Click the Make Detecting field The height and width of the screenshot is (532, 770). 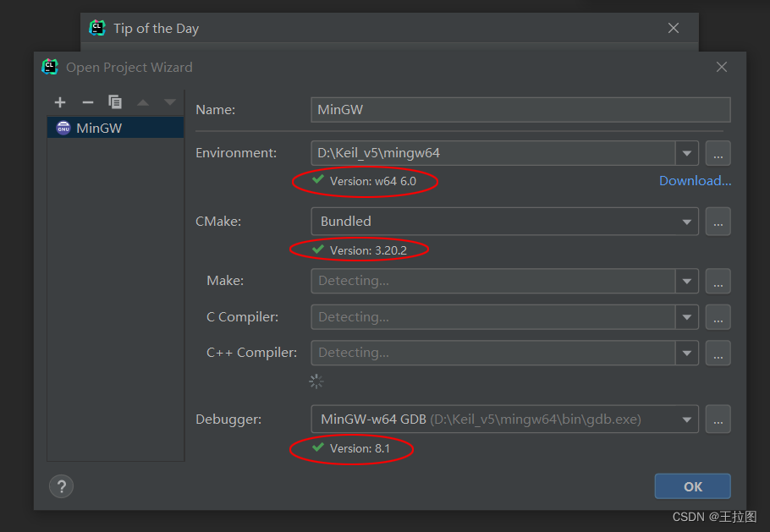click(x=493, y=281)
